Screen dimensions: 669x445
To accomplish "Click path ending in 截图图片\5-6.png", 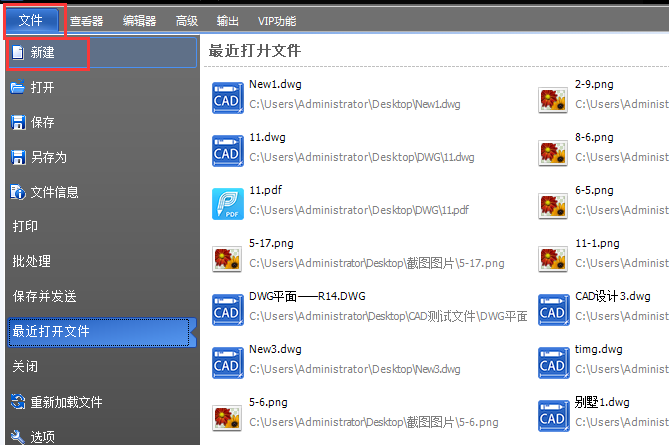I will (374, 422).
